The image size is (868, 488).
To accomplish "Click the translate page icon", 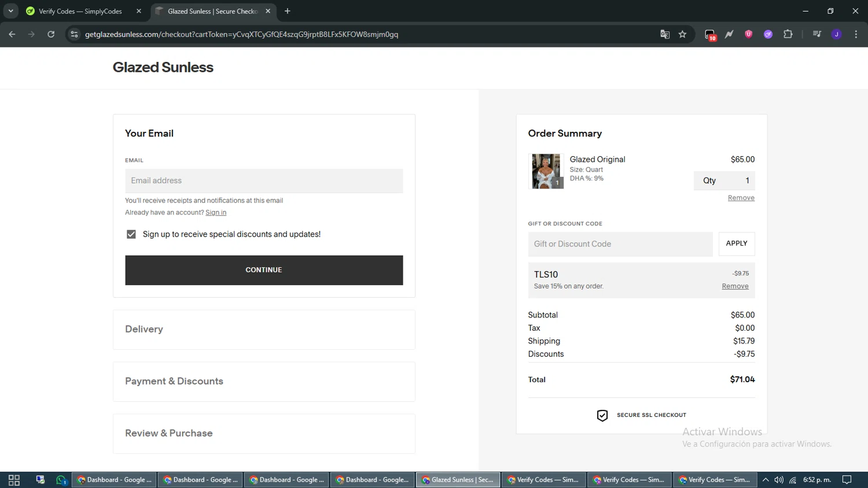I will tap(665, 34).
